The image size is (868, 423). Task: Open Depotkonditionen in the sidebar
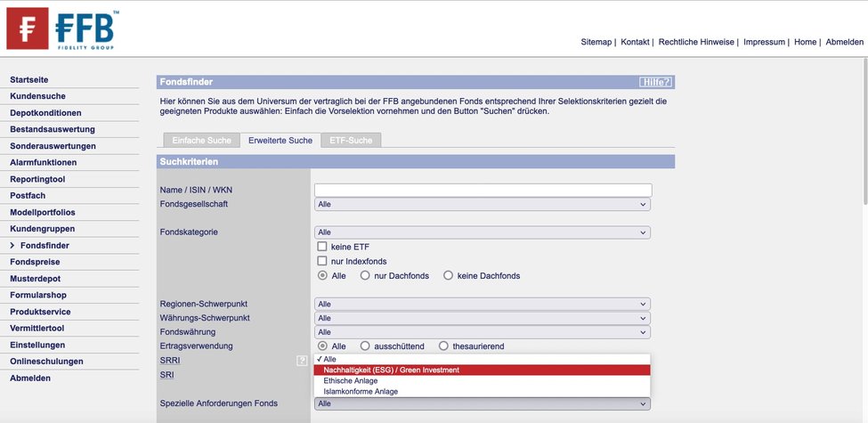[x=45, y=113]
